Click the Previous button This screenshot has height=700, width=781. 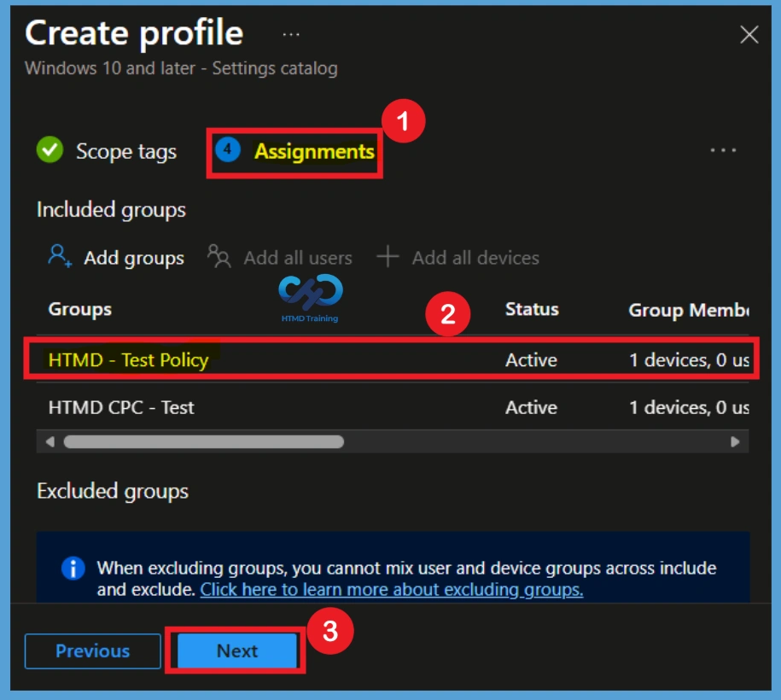[x=93, y=650]
